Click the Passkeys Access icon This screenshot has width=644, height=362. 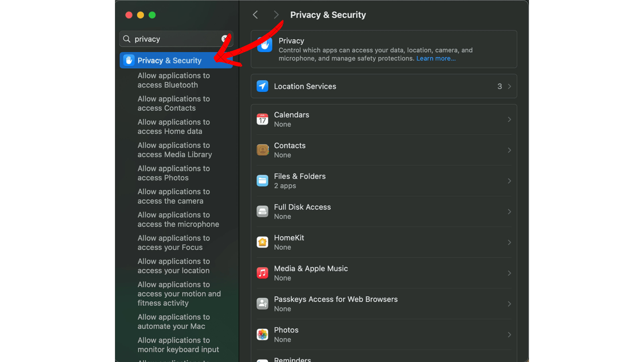[x=262, y=304]
